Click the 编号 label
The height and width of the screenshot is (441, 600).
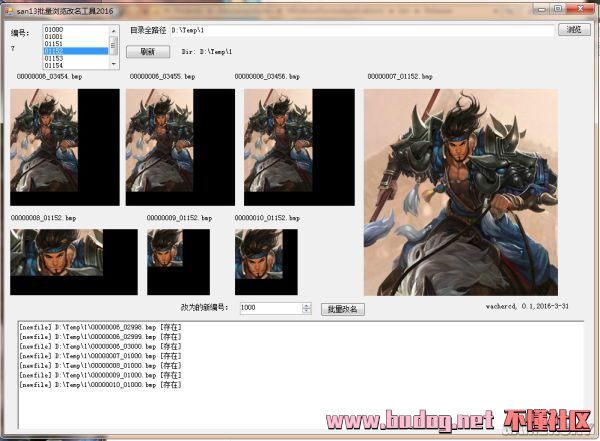coord(20,33)
